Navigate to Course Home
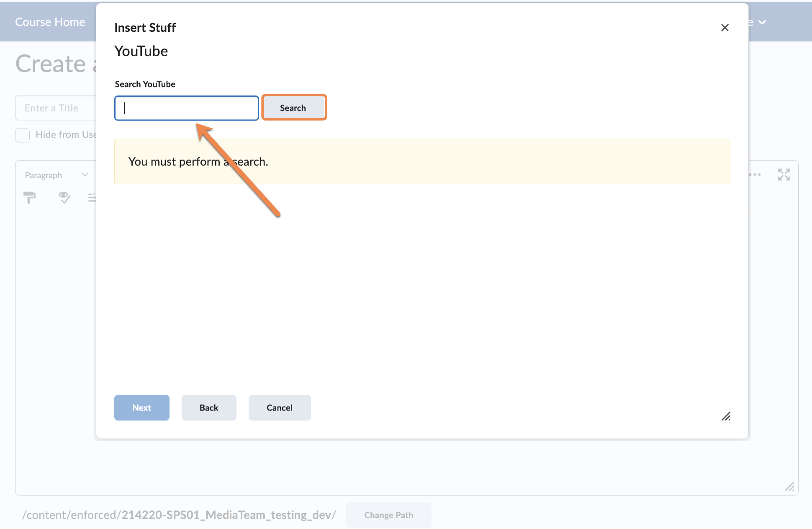This screenshot has height=529, width=812. [x=50, y=21]
